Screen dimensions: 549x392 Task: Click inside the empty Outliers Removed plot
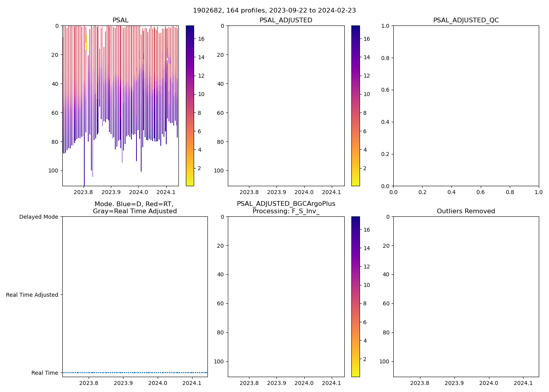[466, 297]
